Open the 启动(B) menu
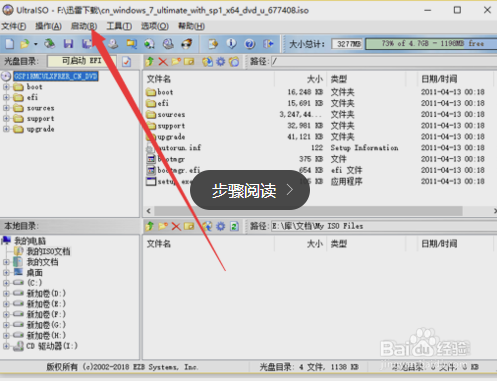497x382 pixels. tap(84, 26)
